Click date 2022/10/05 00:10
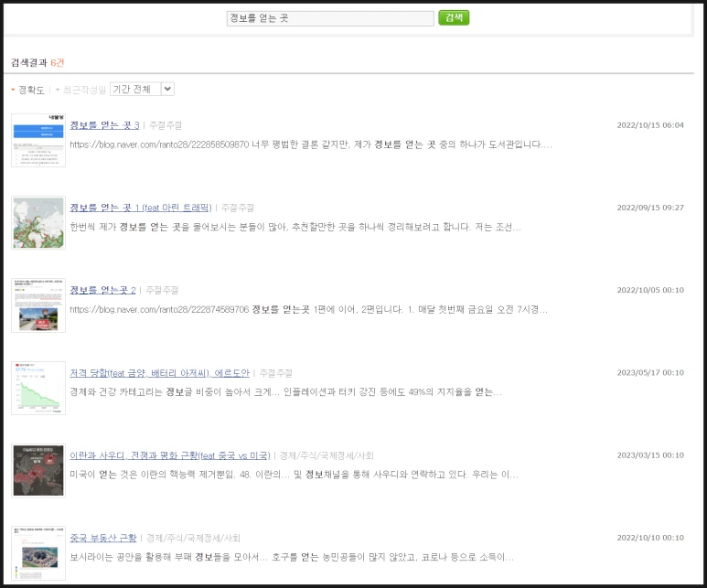Viewport: 707px width, 588px height. tap(650, 291)
